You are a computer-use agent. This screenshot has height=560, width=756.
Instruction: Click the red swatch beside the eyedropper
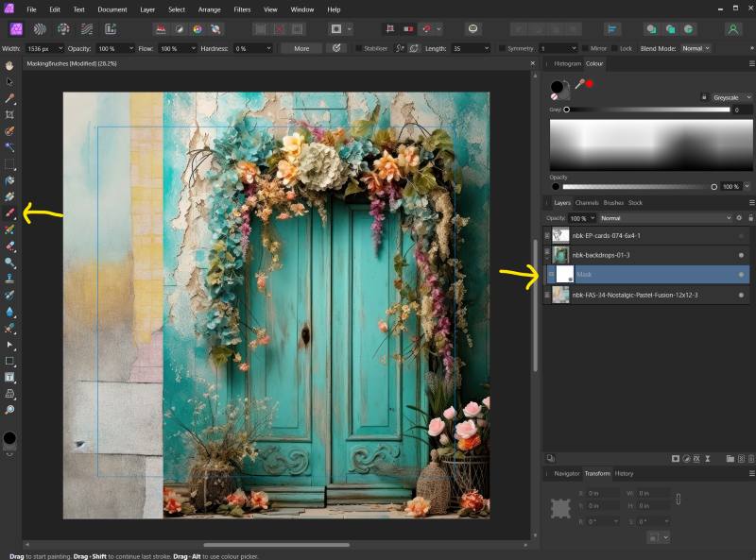(589, 83)
